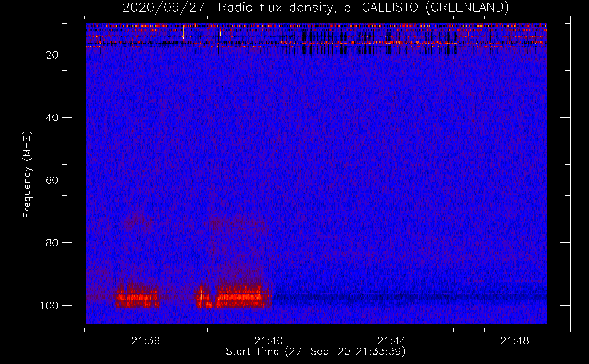Click the 'Frequency (MHZ)' axis label

[27, 175]
